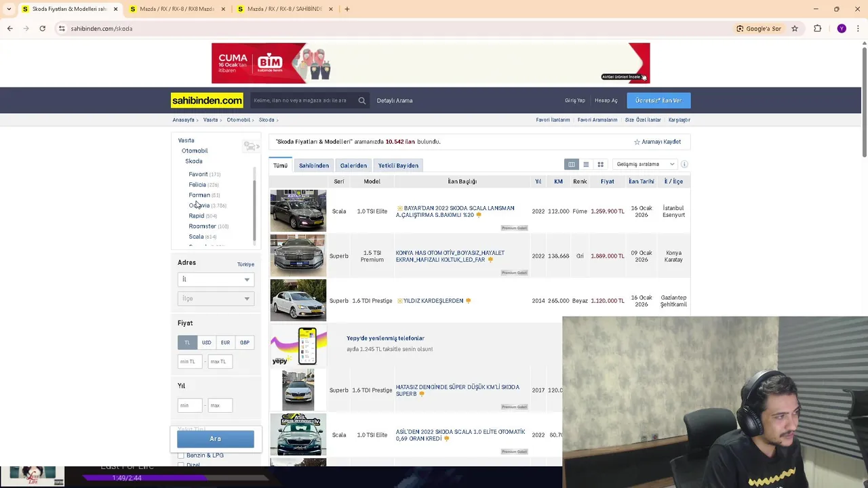Open Detaylı Arama advanced search
This screenshot has height=488, width=868.
pos(395,100)
